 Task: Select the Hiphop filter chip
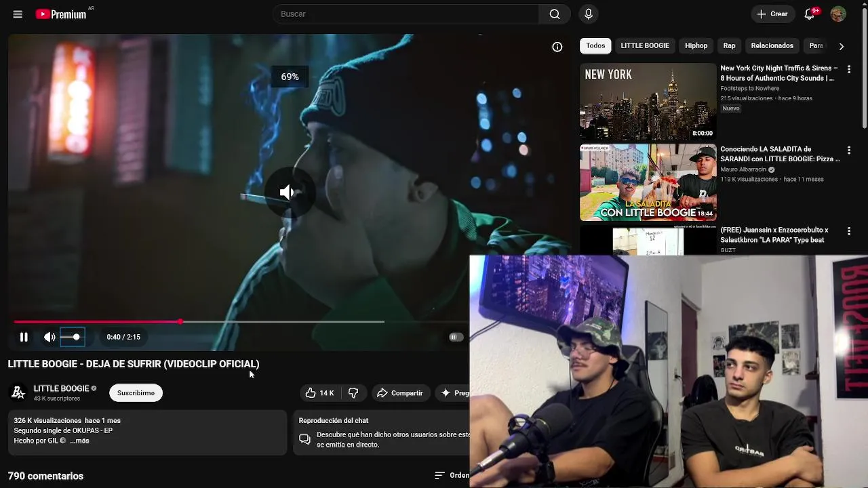pos(696,46)
